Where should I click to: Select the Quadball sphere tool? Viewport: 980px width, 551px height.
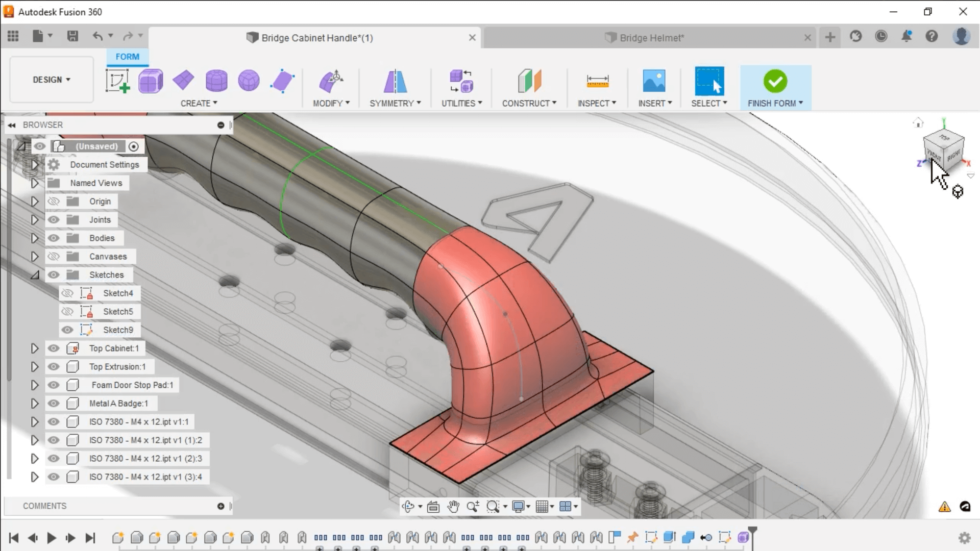click(x=249, y=81)
